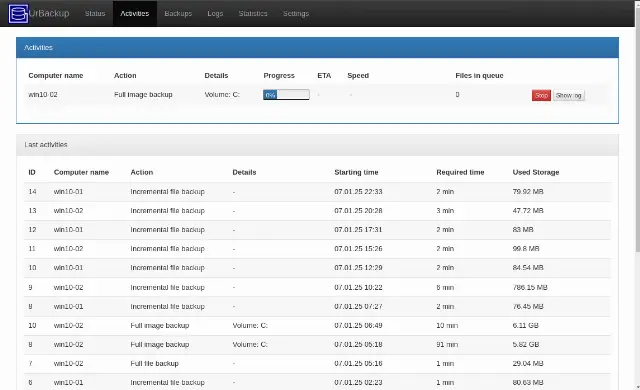Open the Settings tab

(296, 13)
